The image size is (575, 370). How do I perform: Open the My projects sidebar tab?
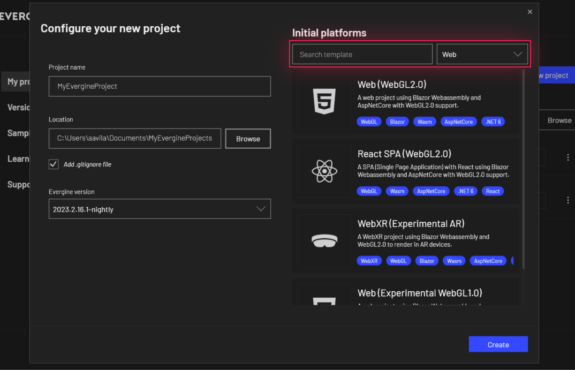[x=16, y=81]
